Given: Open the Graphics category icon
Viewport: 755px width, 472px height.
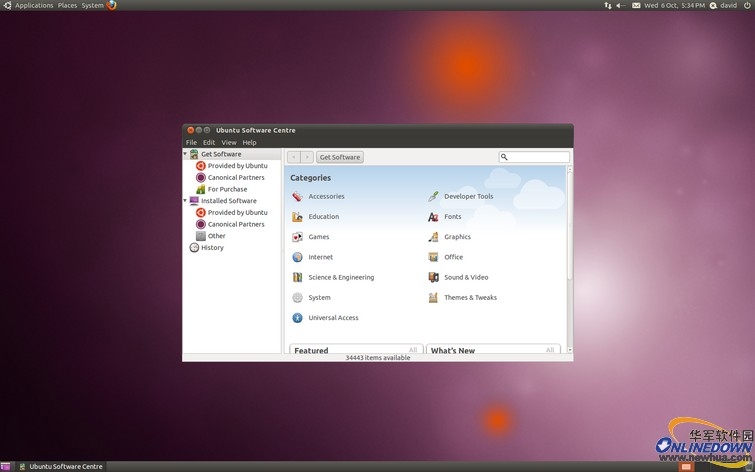Looking at the screenshot, I should point(433,237).
